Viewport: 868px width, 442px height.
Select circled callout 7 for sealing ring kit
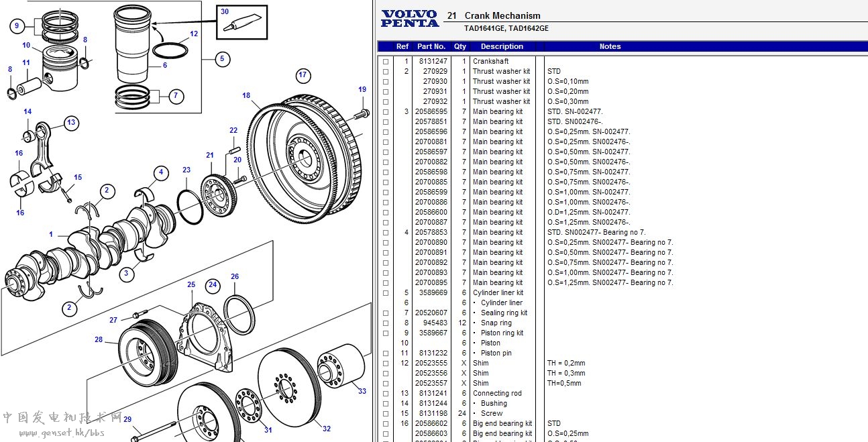tap(175, 96)
